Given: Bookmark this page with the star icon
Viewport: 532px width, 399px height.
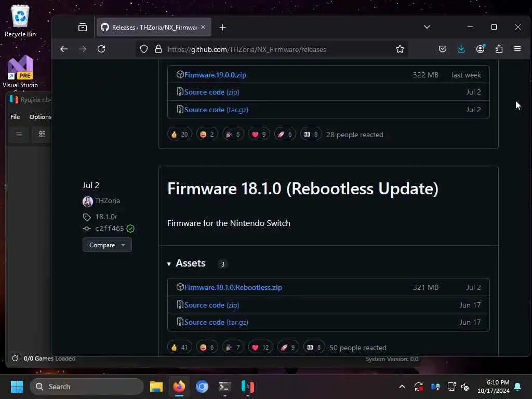Looking at the screenshot, I should tap(400, 49).
